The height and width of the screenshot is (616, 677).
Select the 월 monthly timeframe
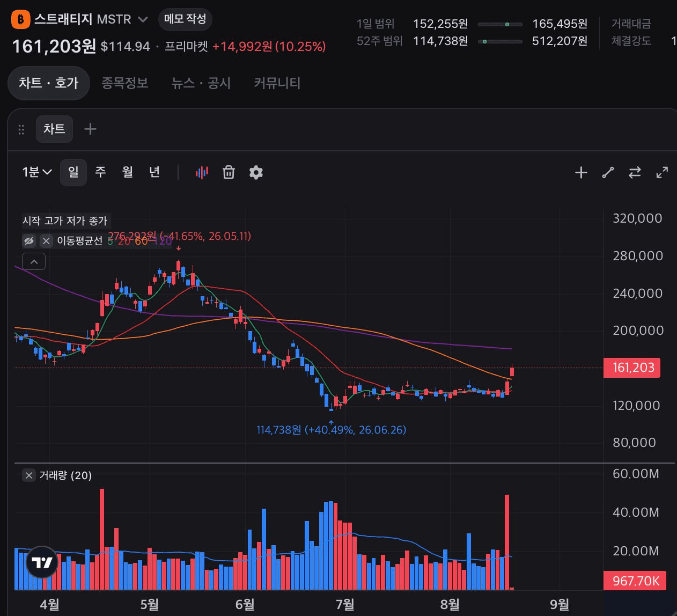[127, 172]
